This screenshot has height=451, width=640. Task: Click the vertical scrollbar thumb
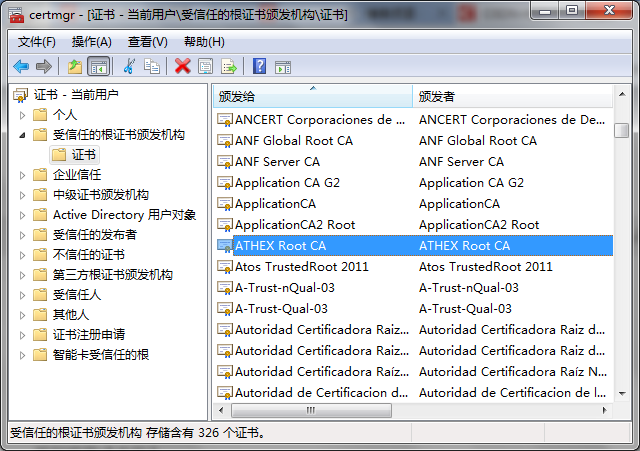(622, 131)
